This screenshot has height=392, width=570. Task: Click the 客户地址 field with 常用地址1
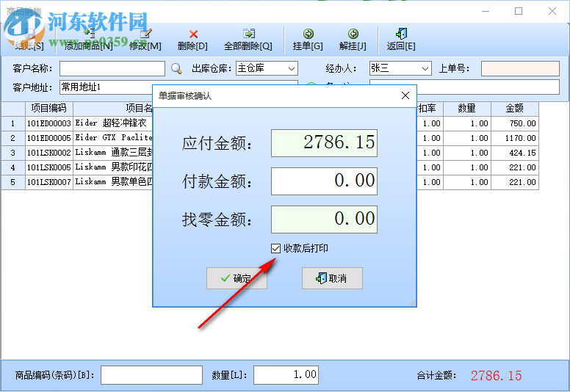click(106, 87)
